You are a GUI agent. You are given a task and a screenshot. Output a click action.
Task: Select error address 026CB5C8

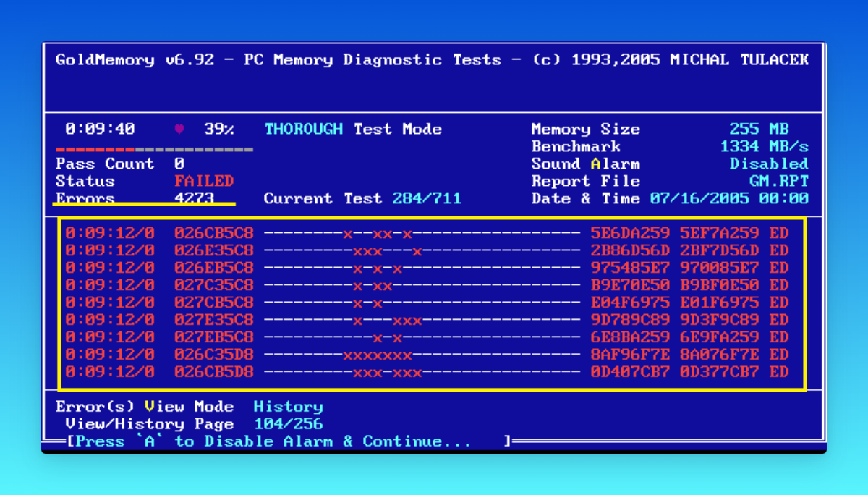point(214,234)
